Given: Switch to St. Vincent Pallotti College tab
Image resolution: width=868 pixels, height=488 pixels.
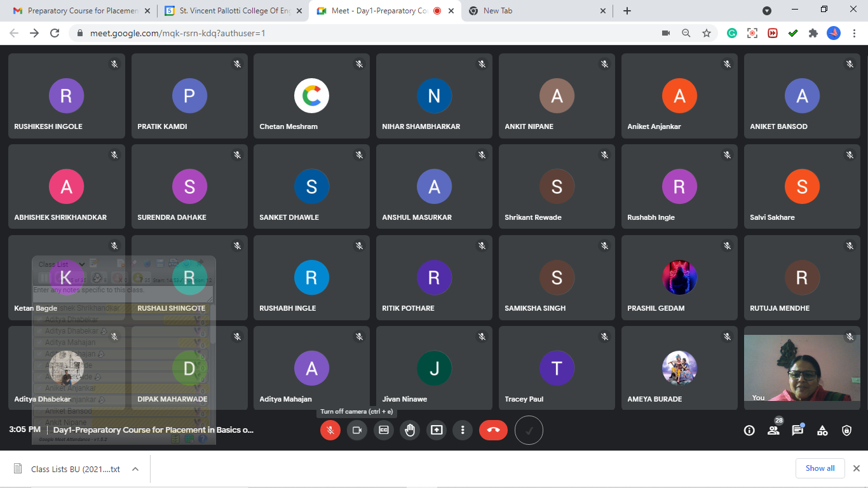Looking at the screenshot, I should (233, 11).
